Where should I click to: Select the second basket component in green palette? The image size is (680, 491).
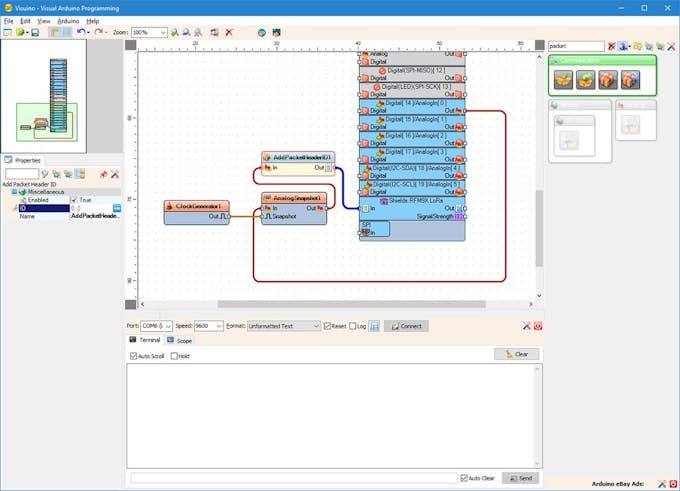pyautogui.click(x=585, y=80)
